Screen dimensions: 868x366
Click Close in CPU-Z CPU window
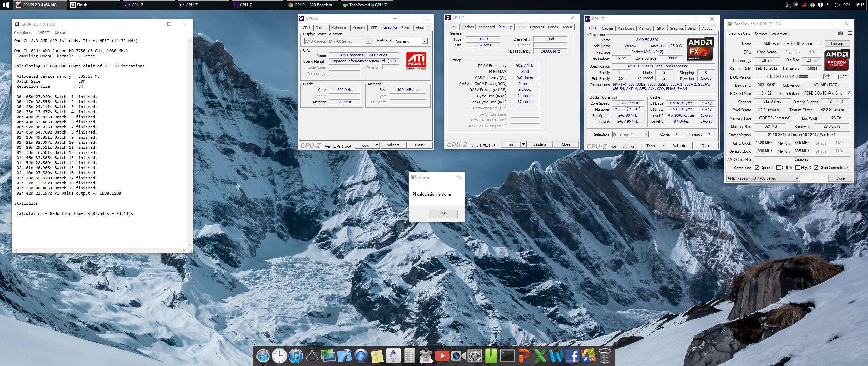pyautogui.click(x=705, y=146)
